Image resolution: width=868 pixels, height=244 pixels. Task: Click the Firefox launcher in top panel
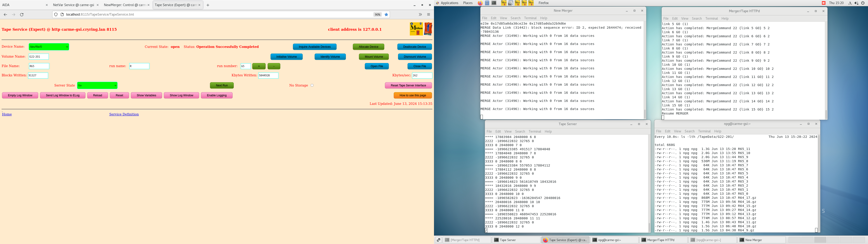[x=480, y=3]
